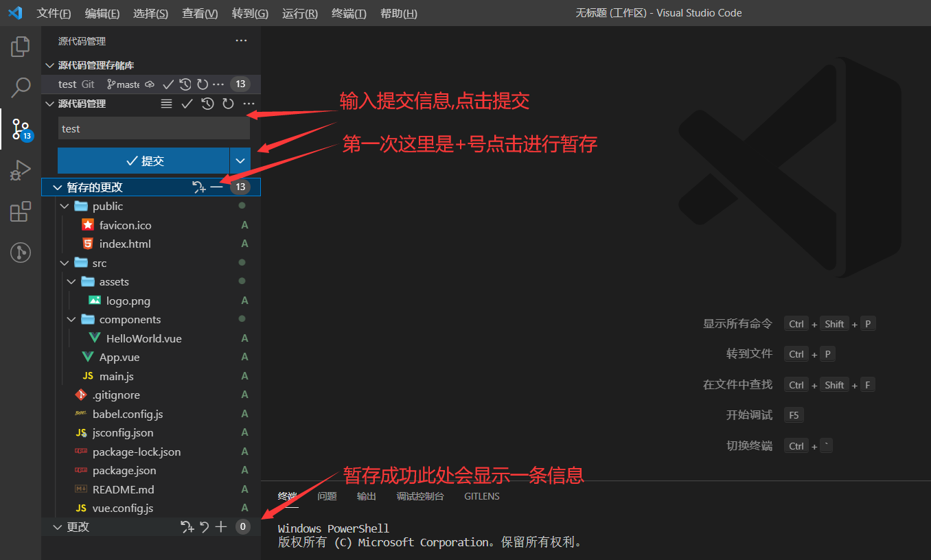Click stash icon in 暂存的更改 row
This screenshot has height=560, width=931.
pos(199,187)
